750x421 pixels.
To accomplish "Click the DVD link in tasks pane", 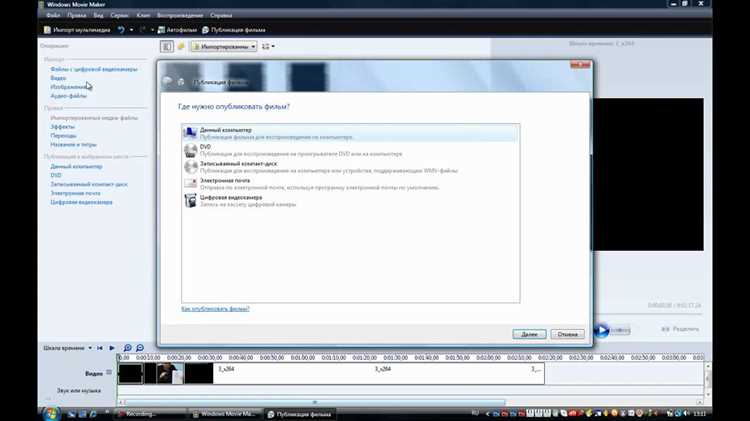I will pyautogui.click(x=56, y=175).
